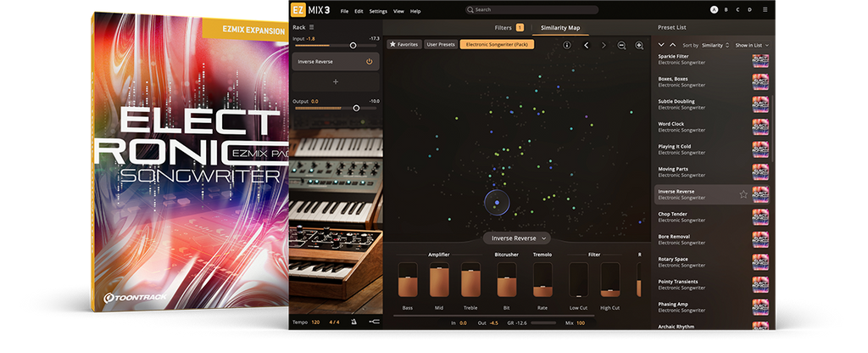This screenshot has height=353, width=868.
Task: Click the signal routing icon near the tempo
Action: [374, 322]
